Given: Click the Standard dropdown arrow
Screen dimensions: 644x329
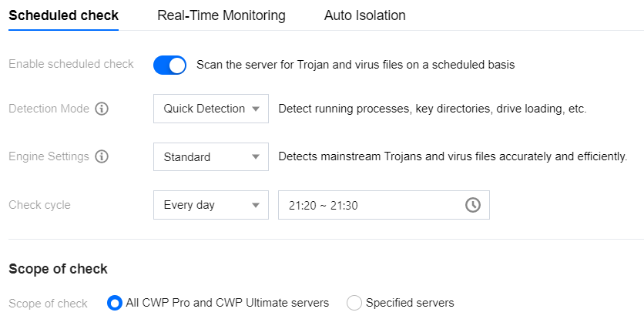Looking at the screenshot, I should coord(256,156).
